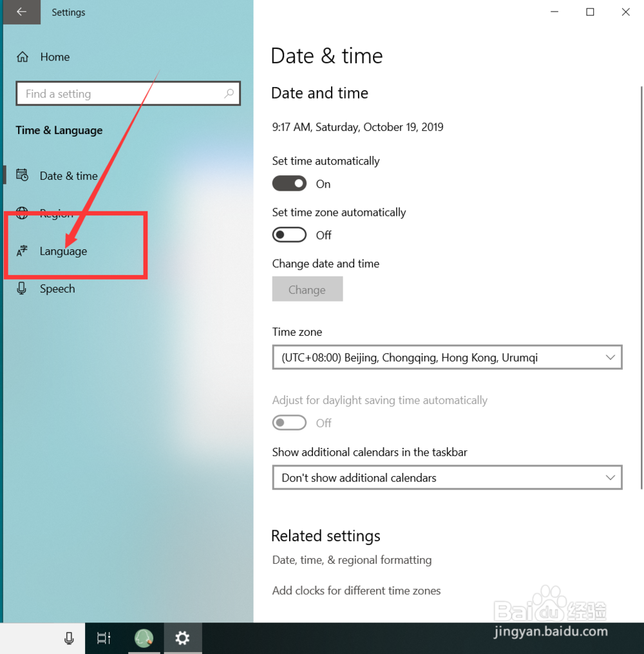Toggle daylight saving time adjustment
Image resolution: width=644 pixels, height=654 pixels.
pos(289,423)
